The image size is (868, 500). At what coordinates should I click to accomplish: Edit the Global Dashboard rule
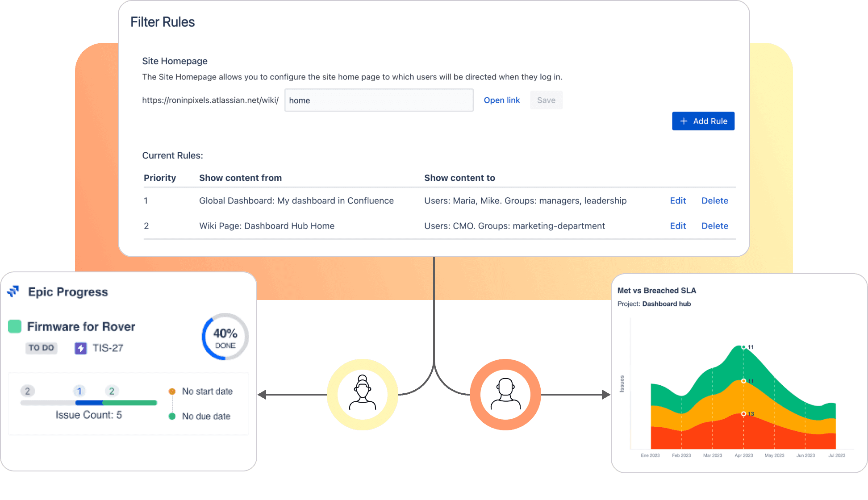point(678,200)
